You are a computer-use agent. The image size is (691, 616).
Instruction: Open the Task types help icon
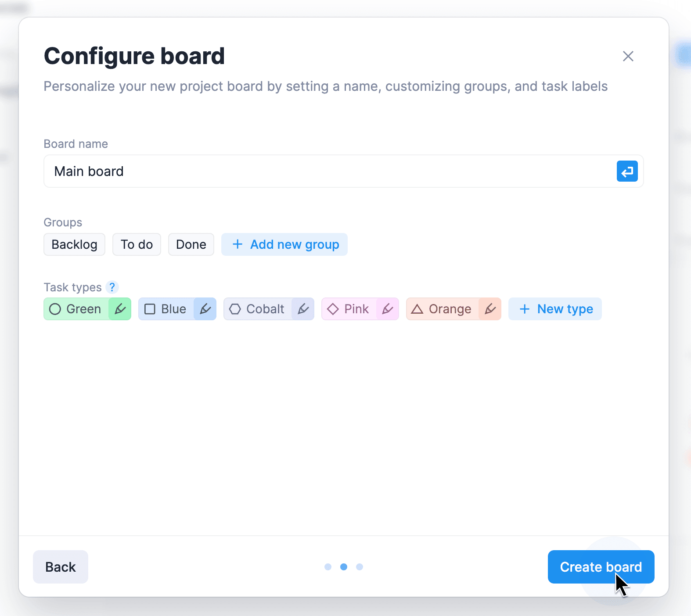coord(112,287)
